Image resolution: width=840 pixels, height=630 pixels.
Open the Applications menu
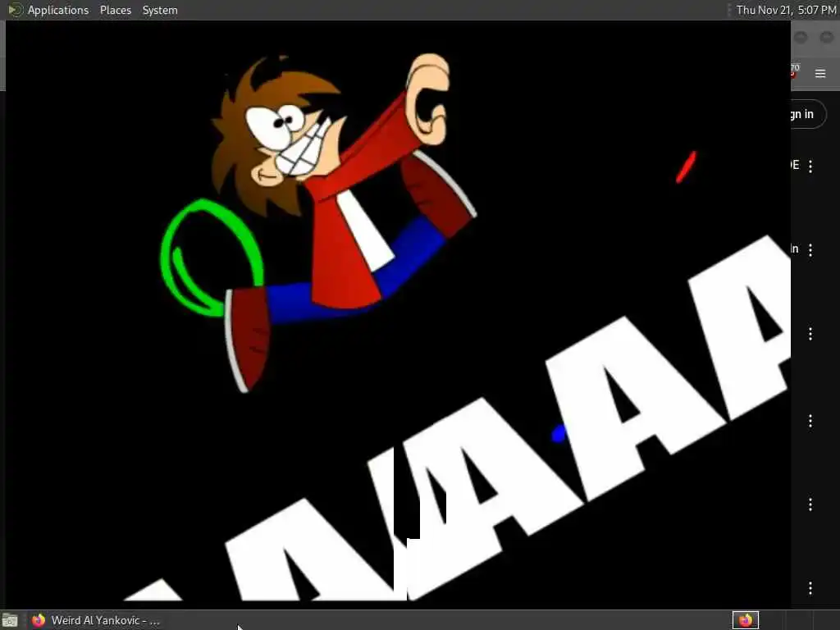click(x=58, y=10)
